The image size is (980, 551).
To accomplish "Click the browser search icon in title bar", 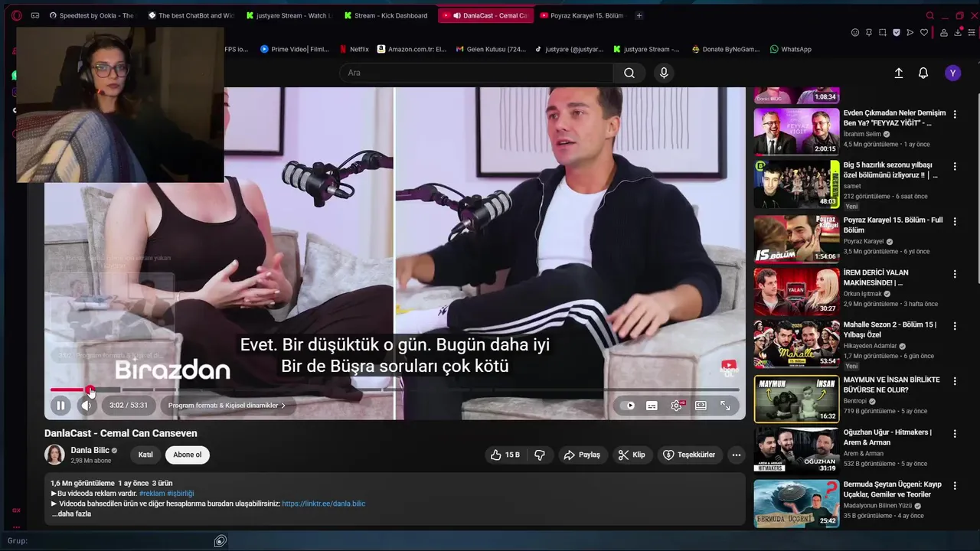I will [930, 15].
